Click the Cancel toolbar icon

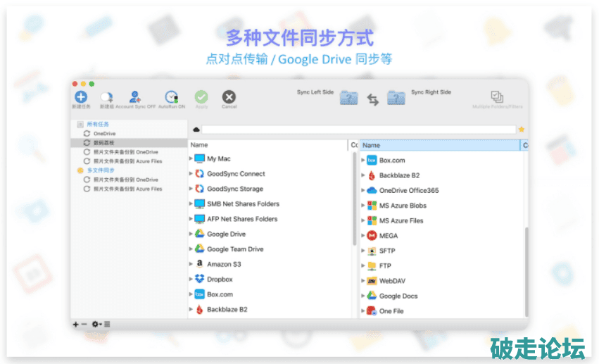229,97
